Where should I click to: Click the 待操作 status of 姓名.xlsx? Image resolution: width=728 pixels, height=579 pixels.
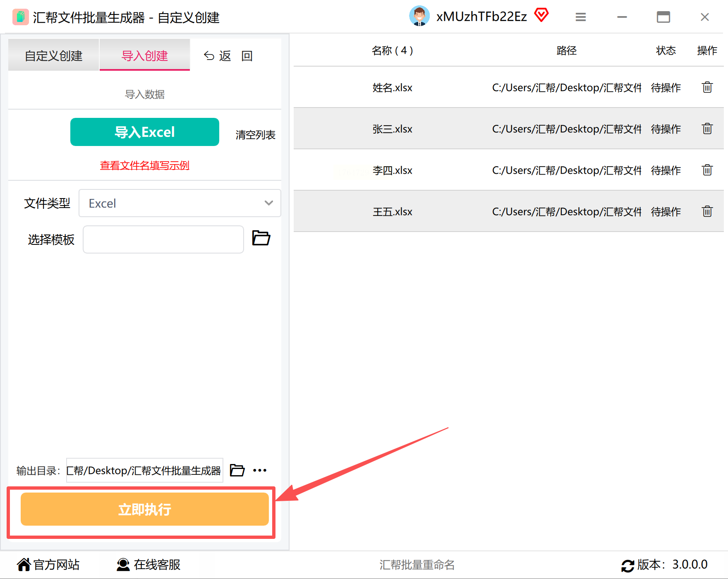click(666, 87)
